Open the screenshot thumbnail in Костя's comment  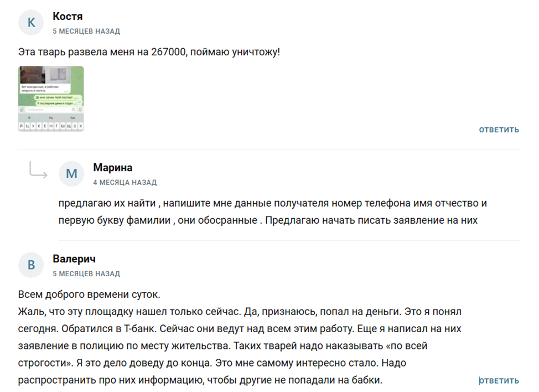[x=51, y=99]
